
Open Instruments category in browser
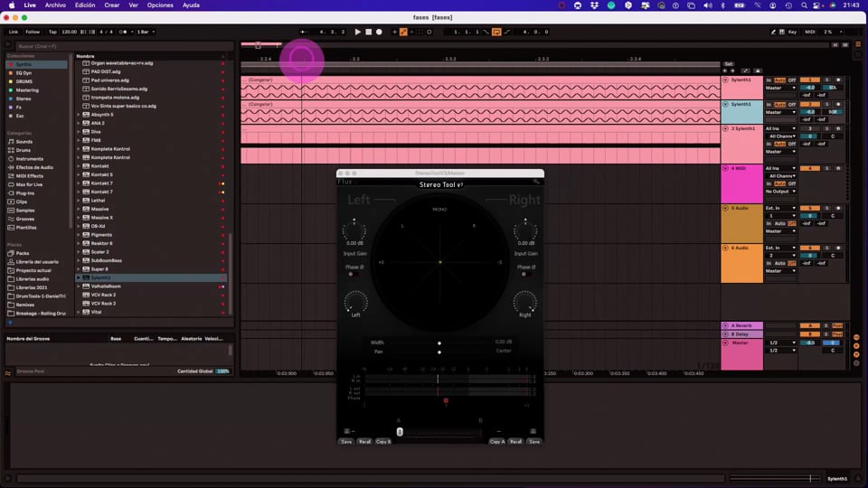coord(29,159)
